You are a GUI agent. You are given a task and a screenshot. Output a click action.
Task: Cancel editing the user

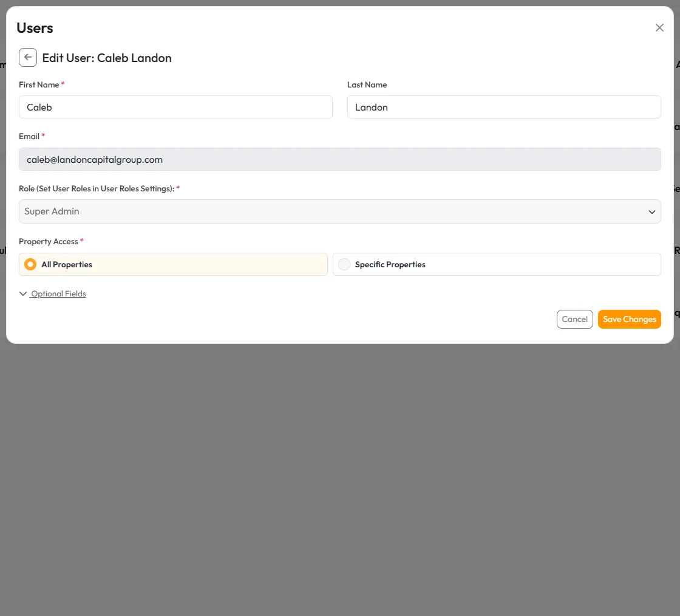(574, 320)
